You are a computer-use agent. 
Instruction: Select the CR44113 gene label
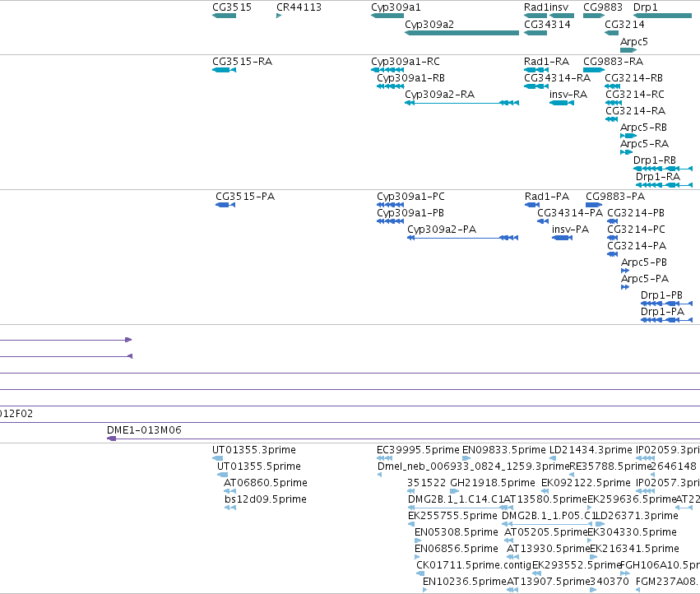click(x=299, y=7)
